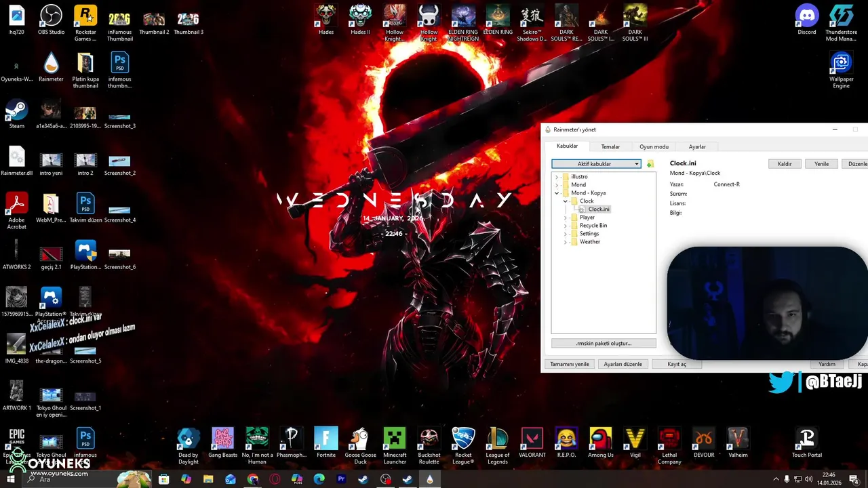Open the taskbar notification center
Screen dimensions: 868x488
click(x=854, y=479)
